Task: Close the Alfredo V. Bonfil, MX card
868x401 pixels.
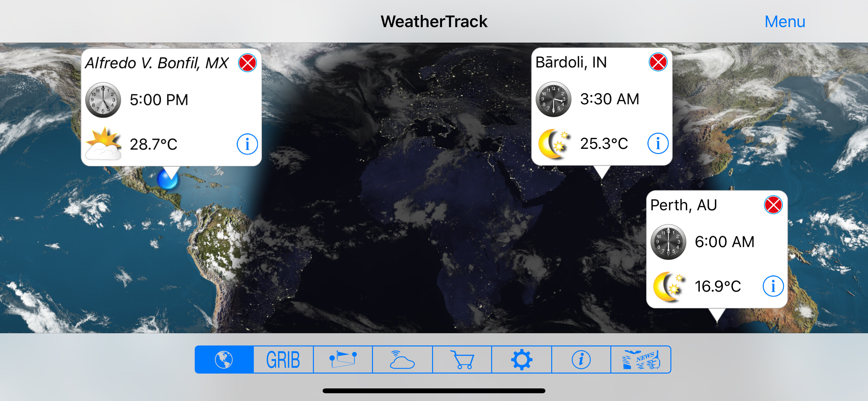Action: tap(247, 63)
